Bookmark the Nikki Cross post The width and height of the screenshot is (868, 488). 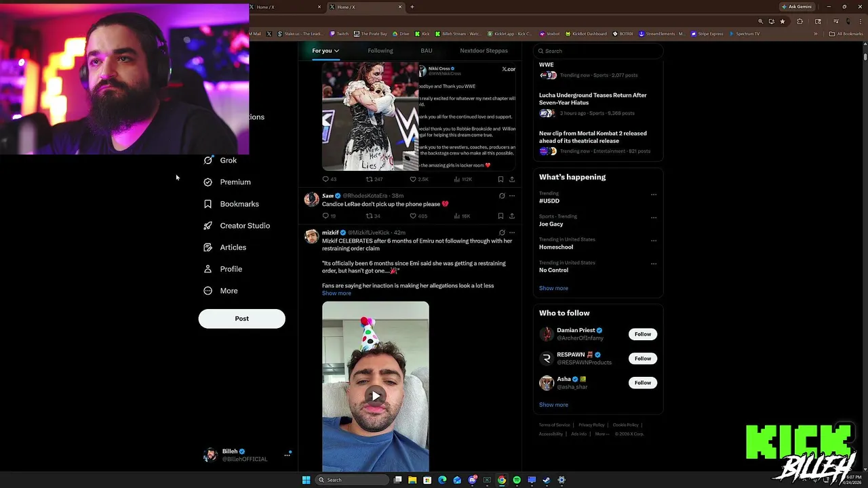[500, 179]
